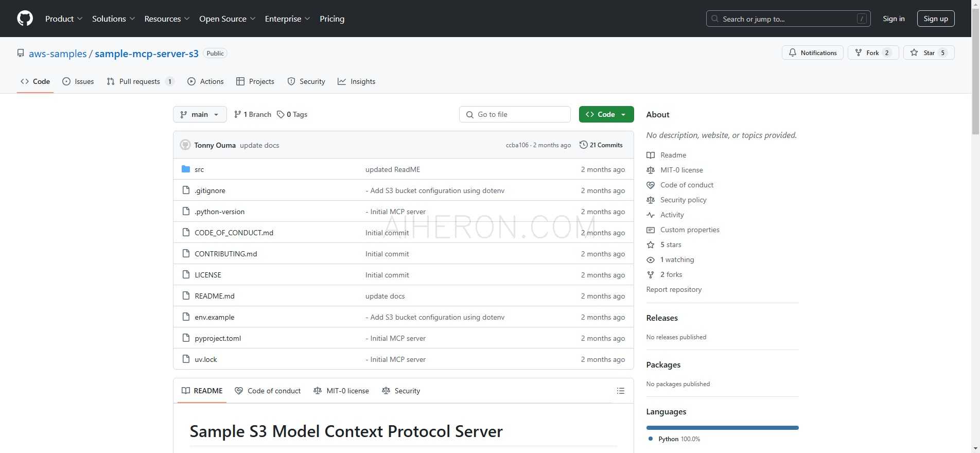Open env.example file
The height and width of the screenshot is (453, 980).
(215, 317)
